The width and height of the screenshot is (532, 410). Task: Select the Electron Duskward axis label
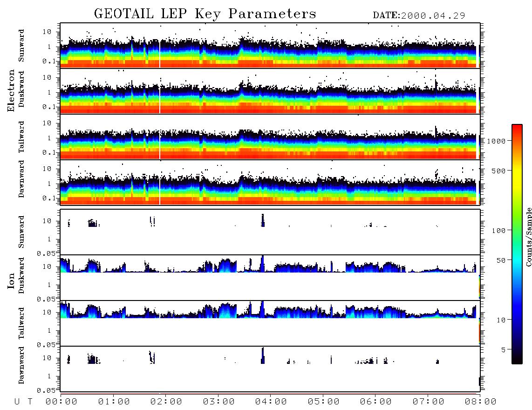(21, 89)
